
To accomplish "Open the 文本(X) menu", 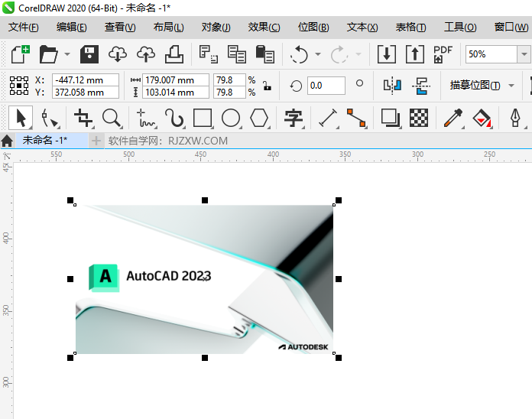I will (x=362, y=27).
